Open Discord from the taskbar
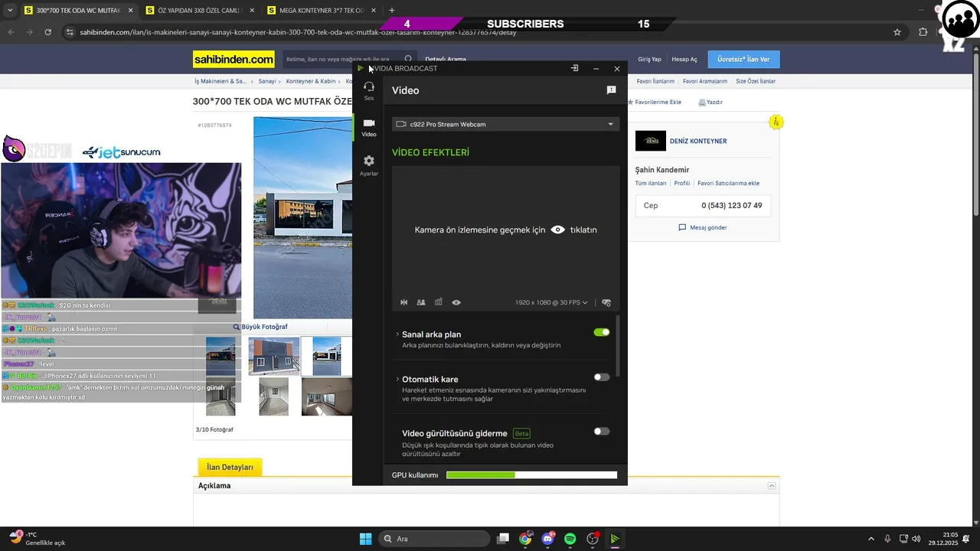Viewport: 980px width, 551px height. [547, 539]
